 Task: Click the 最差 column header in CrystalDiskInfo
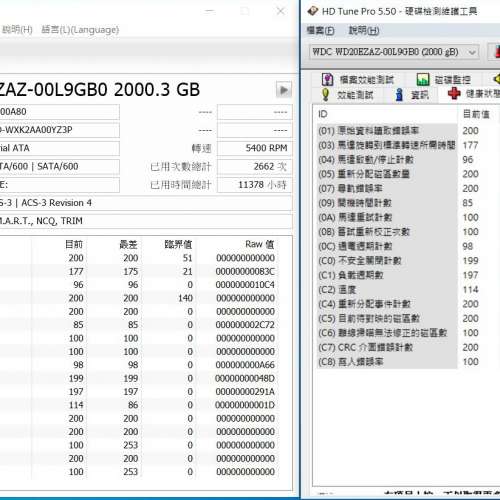coord(128,244)
